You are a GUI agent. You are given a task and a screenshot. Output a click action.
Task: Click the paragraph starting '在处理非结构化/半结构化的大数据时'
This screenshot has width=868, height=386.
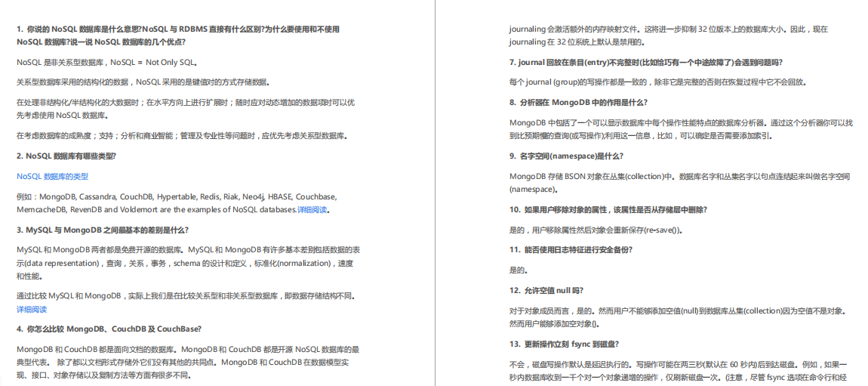(186, 109)
